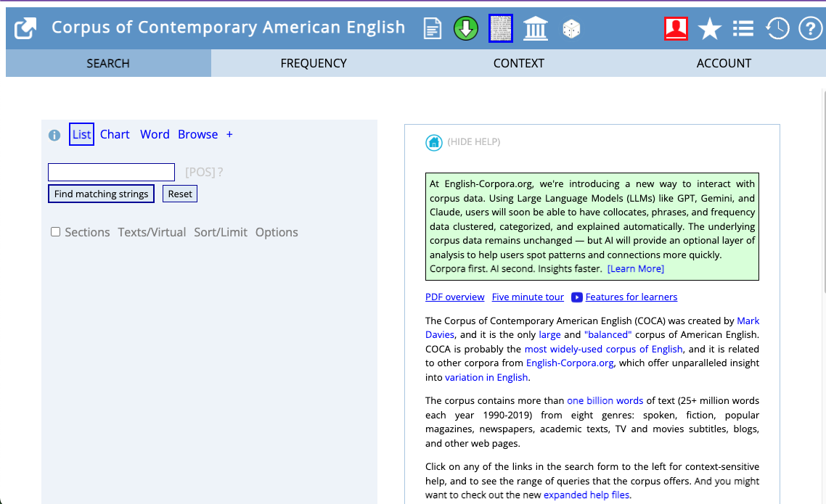Click the museum building icon
Screen dimensions: 826x504
click(x=536, y=29)
